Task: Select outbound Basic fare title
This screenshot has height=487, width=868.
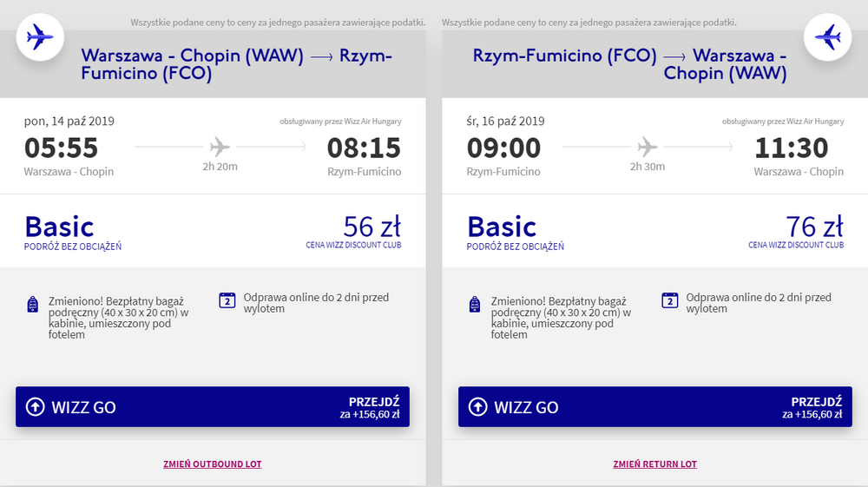Action: (59, 227)
